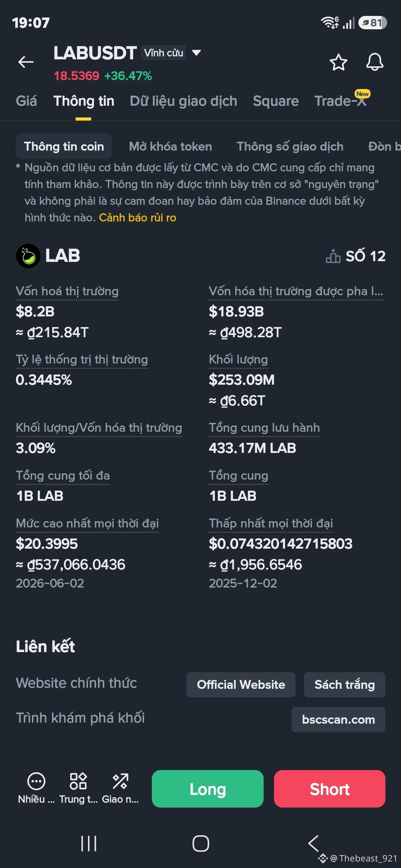Open the Sách trắng whitepaper

[x=345, y=684]
